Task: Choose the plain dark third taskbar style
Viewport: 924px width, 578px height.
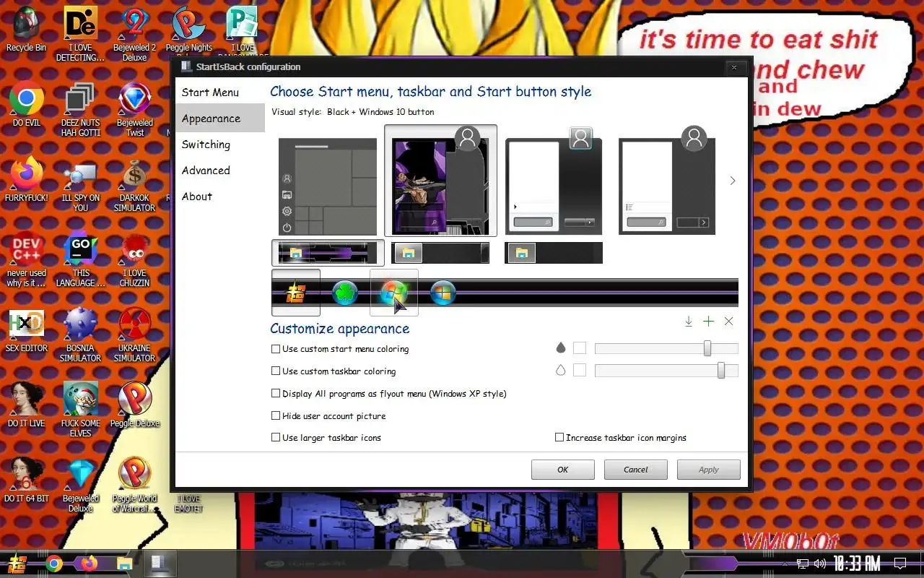Action: point(554,253)
